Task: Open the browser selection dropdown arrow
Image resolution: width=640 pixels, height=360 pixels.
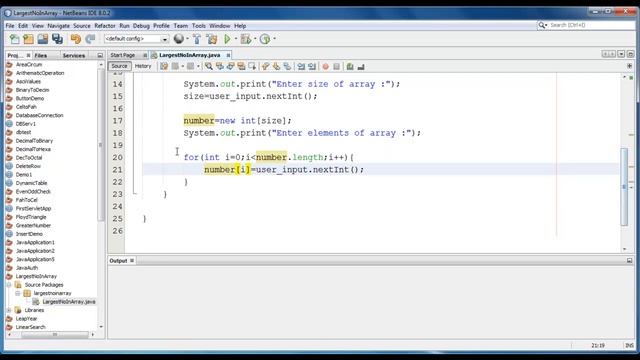Action: pyautogui.click(x=187, y=39)
